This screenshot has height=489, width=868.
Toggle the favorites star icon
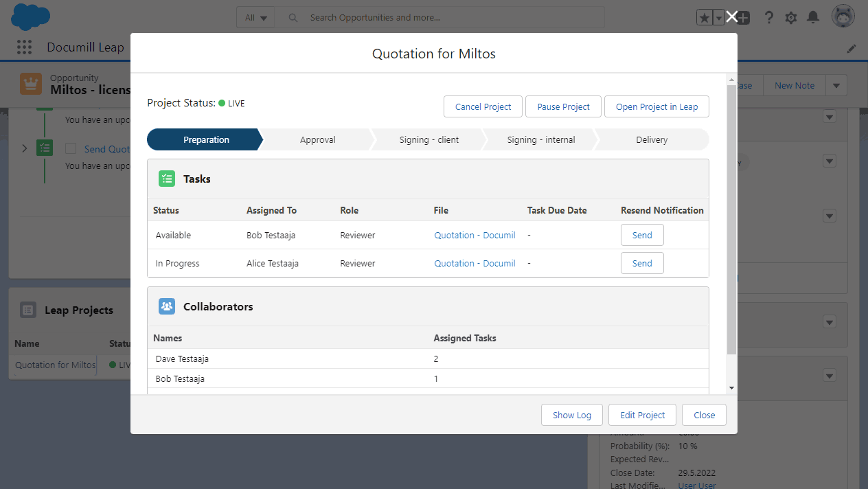pos(705,17)
